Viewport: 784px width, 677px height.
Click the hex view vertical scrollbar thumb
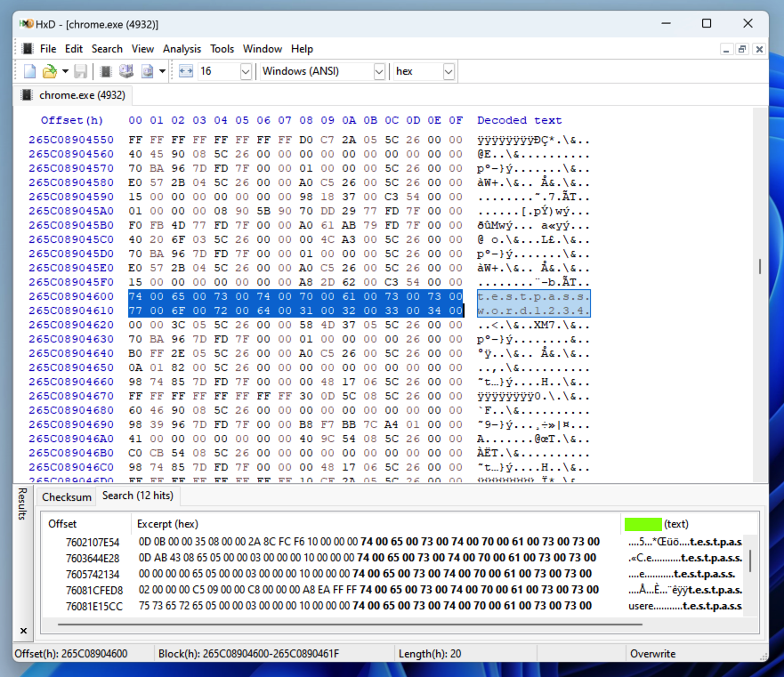(x=759, y=266)
